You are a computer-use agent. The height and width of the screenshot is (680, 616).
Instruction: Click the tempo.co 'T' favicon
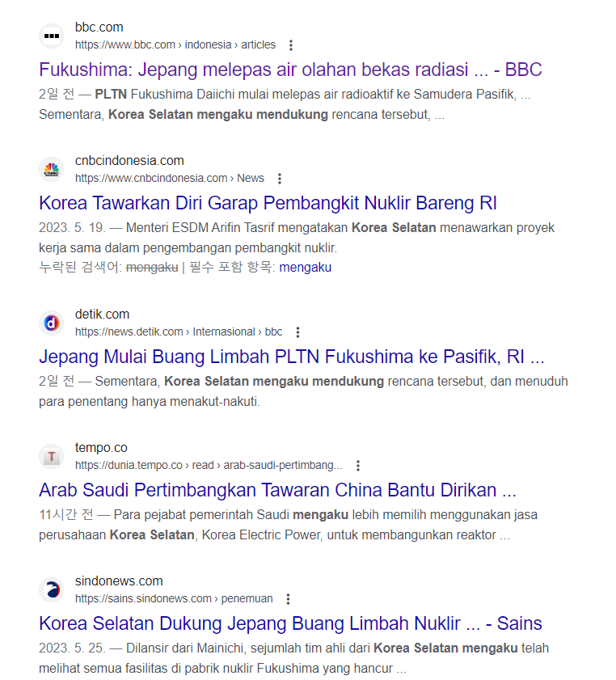point(52,457)
